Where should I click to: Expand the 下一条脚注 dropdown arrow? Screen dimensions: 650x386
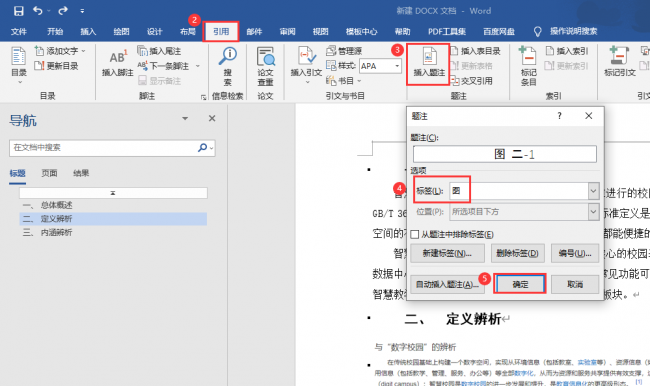(x=198, y=66)
